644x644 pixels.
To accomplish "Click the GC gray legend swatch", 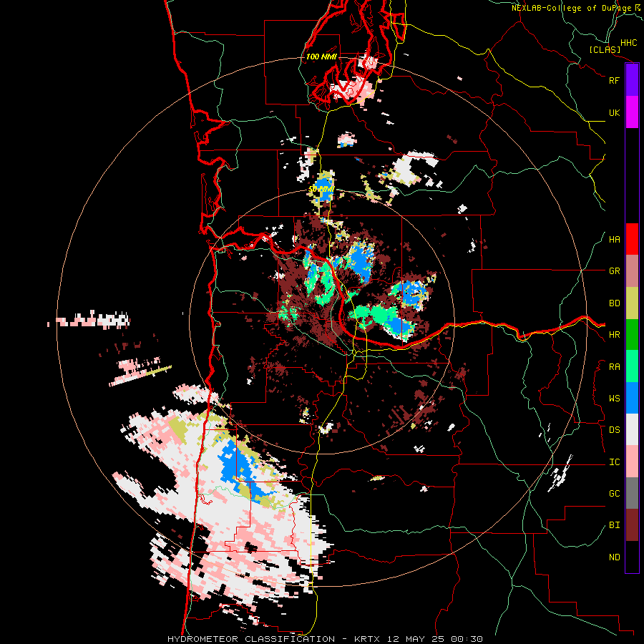I will pos(632,493).
